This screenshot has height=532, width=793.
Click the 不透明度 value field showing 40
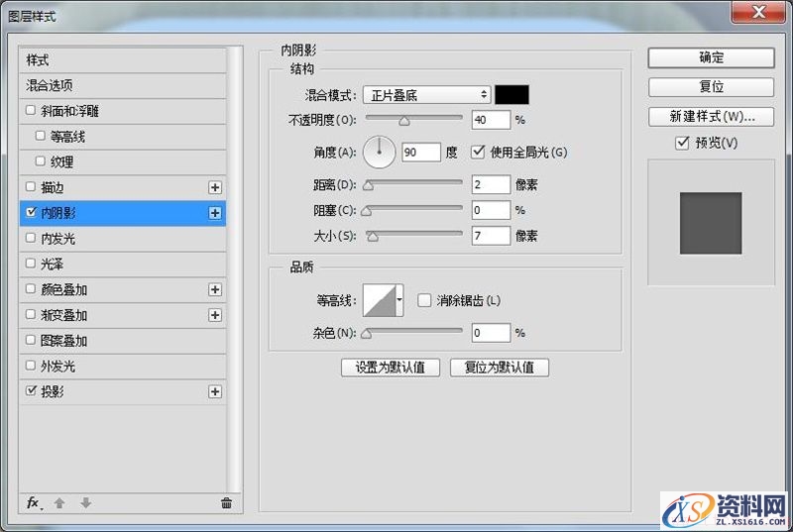point(491,120)
